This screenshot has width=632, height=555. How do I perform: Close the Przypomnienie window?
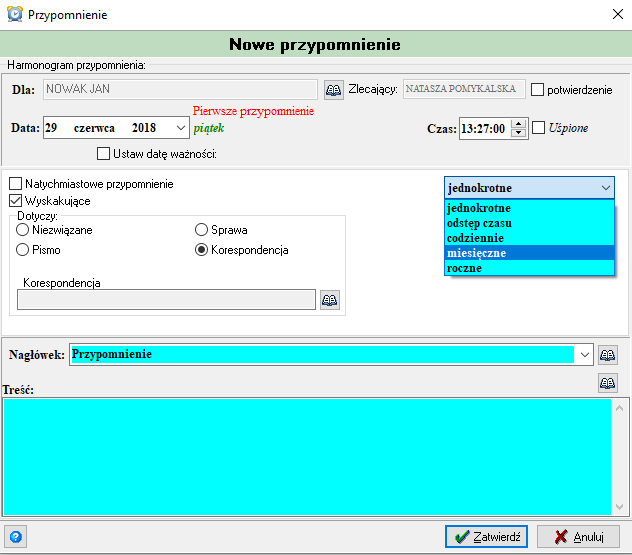click(617, 14)
